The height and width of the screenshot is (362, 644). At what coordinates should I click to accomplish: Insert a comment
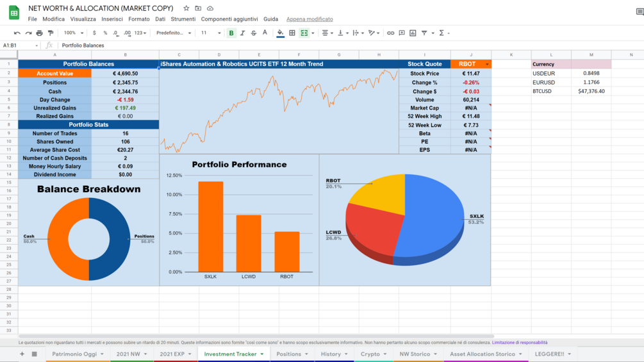pyautogui.click(x=402, y=33)
